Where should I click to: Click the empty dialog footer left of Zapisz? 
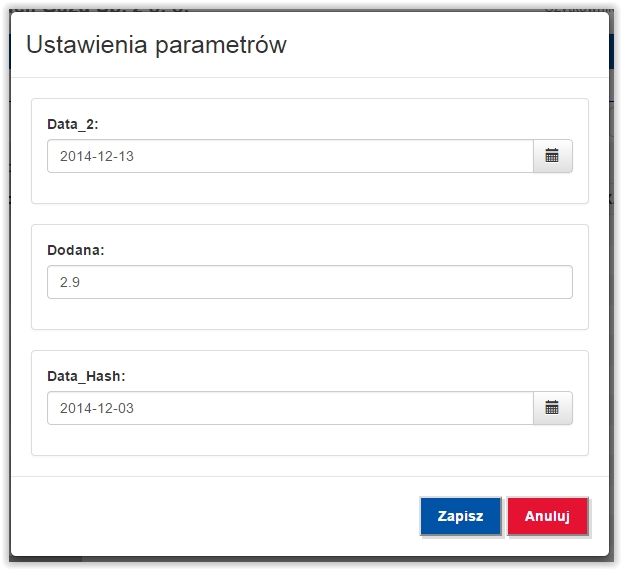tap(214, 516)
